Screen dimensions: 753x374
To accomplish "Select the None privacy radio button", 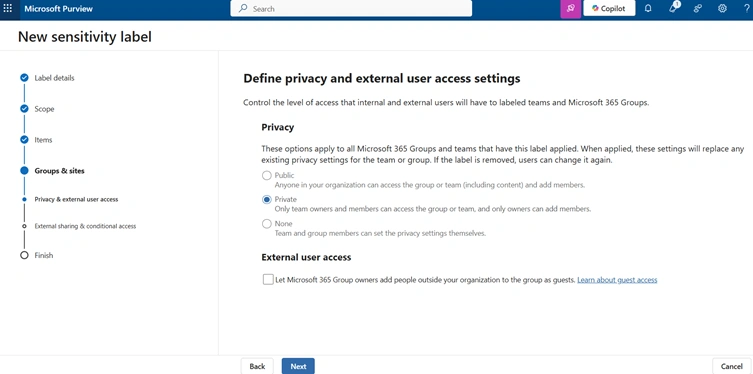I will pyautogui.click(x=267, y=224).
